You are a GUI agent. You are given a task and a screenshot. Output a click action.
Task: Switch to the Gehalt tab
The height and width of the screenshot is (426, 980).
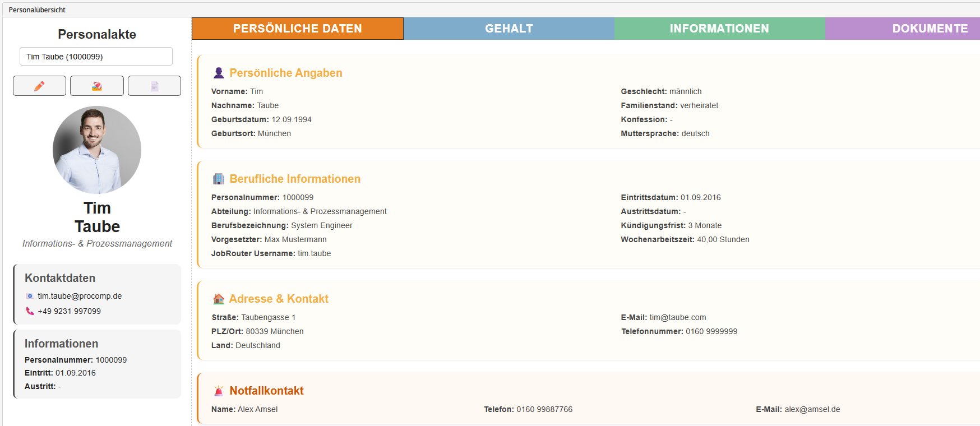point(509,29)
